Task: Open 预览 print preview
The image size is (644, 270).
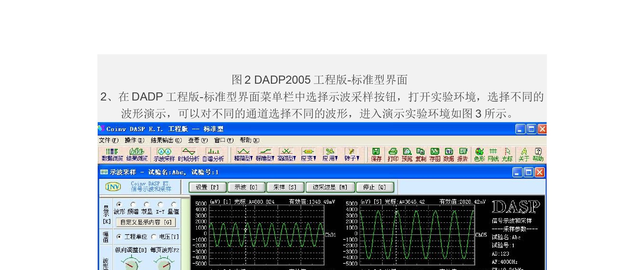Action: tap(407, 155)
